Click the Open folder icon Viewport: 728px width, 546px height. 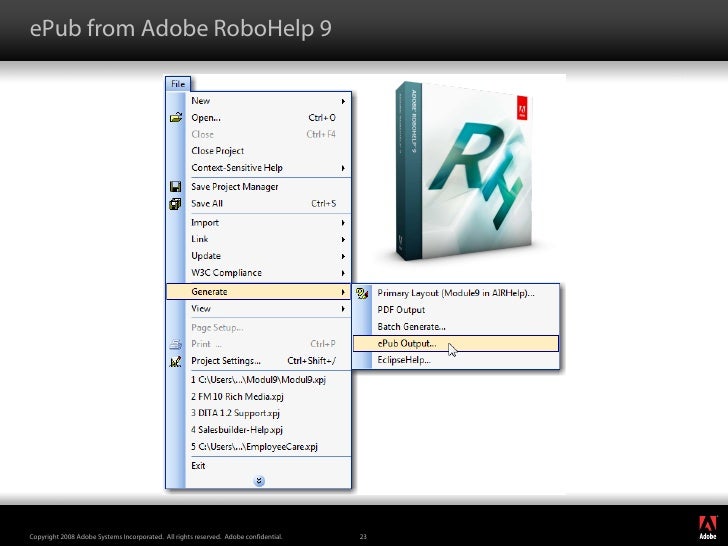tap(176, 118)
